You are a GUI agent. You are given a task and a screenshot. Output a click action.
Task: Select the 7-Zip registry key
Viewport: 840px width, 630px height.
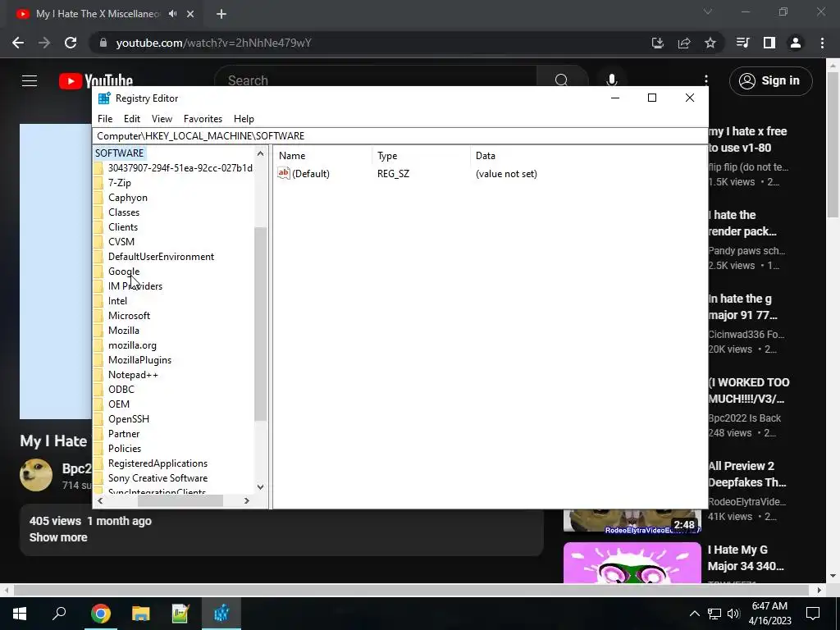pos(120,183)
